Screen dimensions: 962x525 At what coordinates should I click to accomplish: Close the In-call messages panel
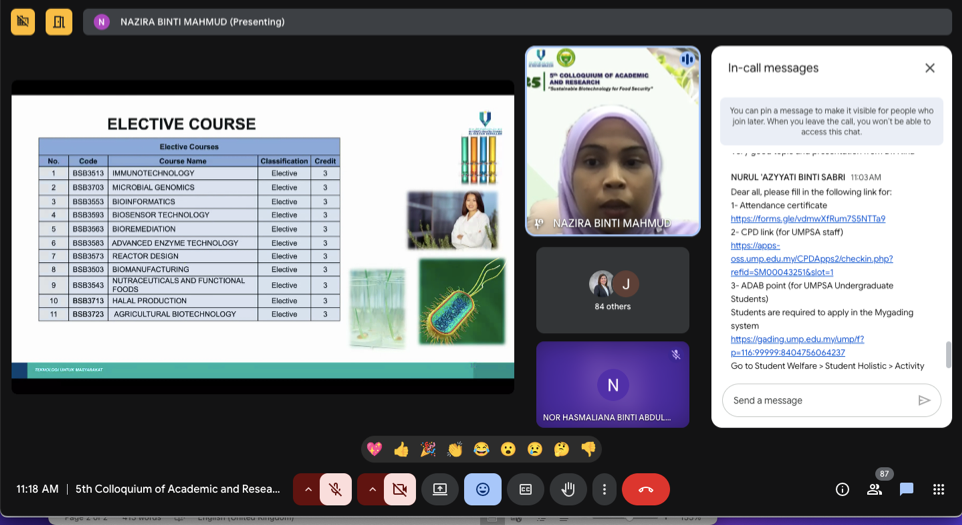[x=929, y=68]
